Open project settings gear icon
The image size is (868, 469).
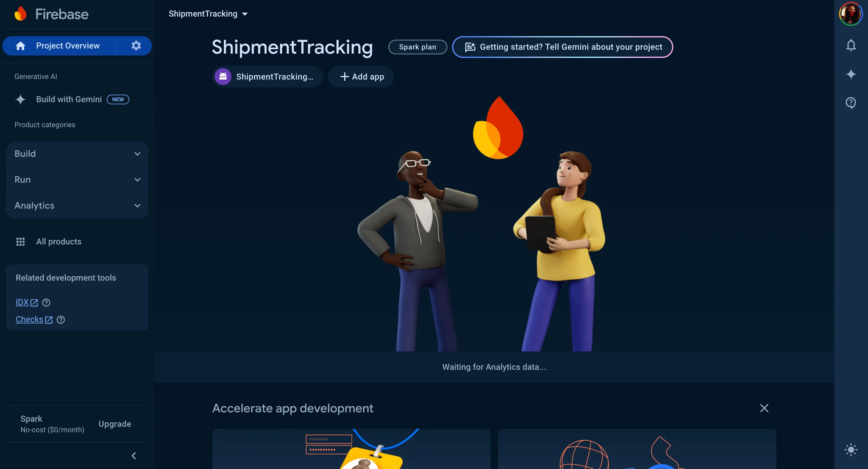click(x=136, y=46)
